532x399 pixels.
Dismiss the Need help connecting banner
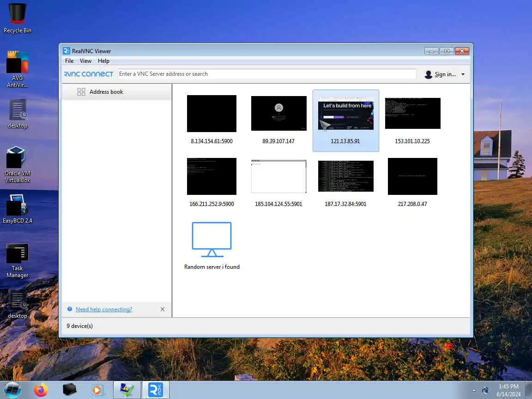(x=163, y=309)
